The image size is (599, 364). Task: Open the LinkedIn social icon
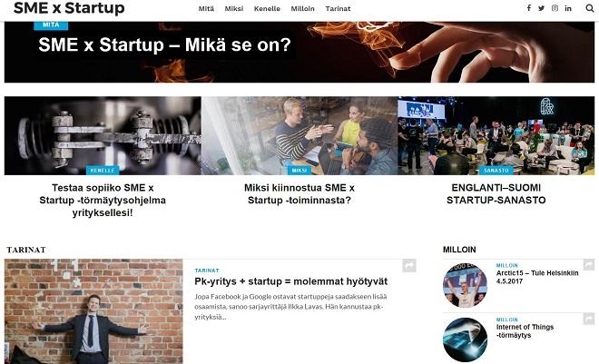(568, 8)
